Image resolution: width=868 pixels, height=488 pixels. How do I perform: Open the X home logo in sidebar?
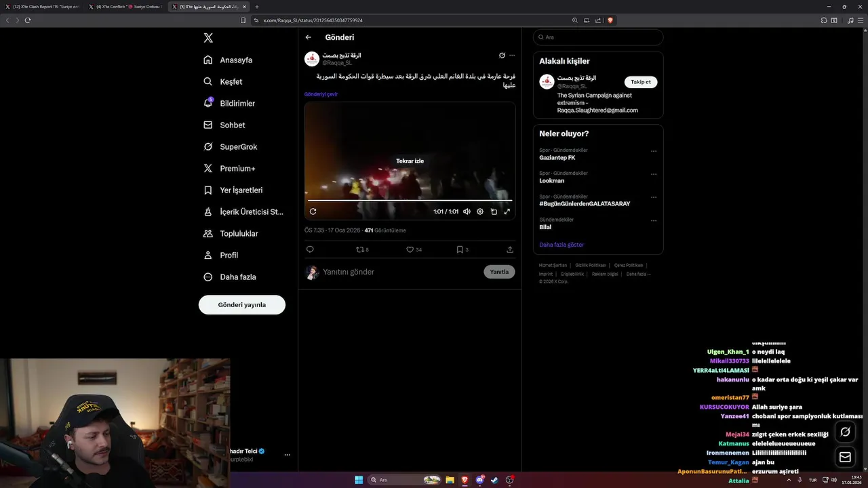click(x=208, y=38)
